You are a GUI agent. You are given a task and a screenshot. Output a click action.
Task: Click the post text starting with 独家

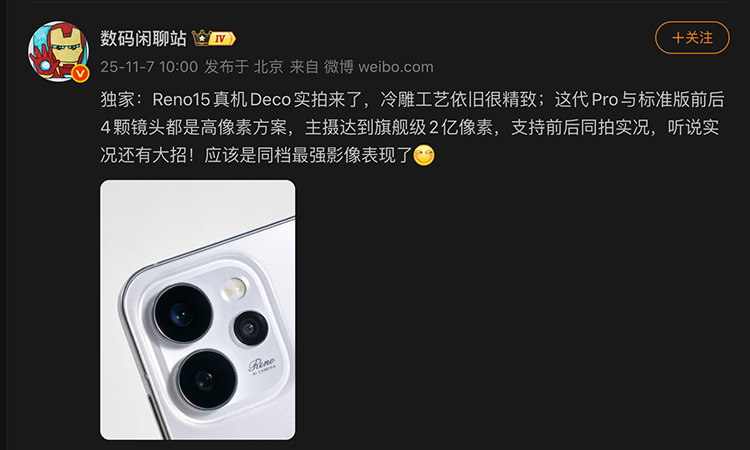[412, 127]
